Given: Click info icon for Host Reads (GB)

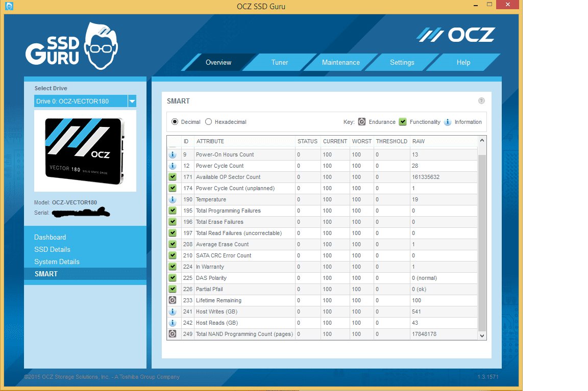Looking at the screenshot, I should click(x=173, y=323).
